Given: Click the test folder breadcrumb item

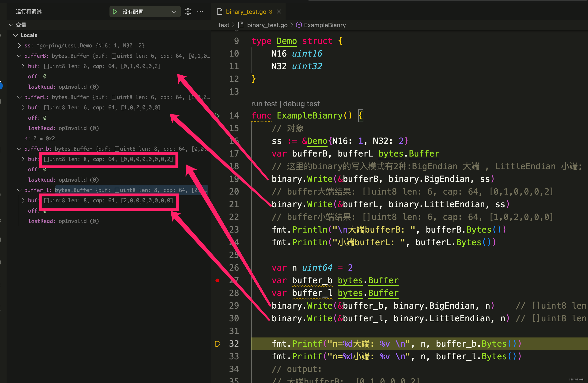Looking at the screenshot, I should [x=224, y=25].
